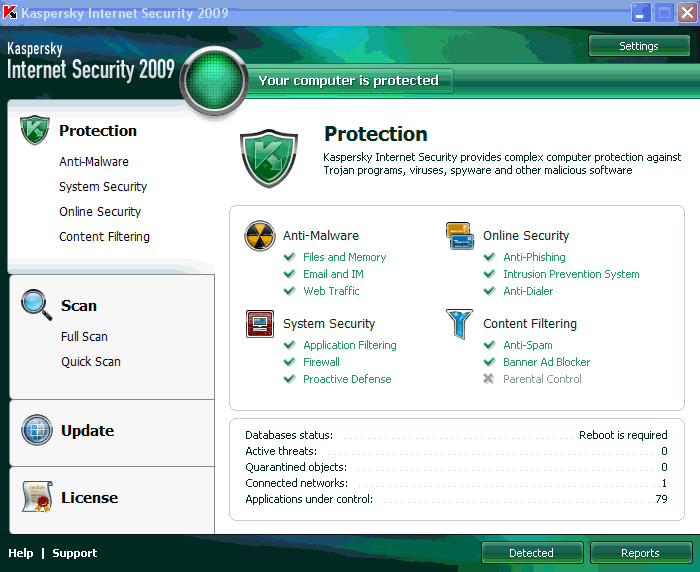Click the checkmark beside Banner Ad Blocker
The height and width of the screenshot is (572, 700).
pos(490,362)
